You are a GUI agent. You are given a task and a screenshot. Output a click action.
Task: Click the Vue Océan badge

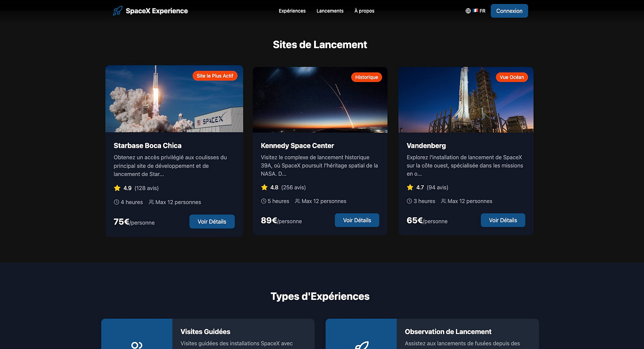click(x=512, y=77)
